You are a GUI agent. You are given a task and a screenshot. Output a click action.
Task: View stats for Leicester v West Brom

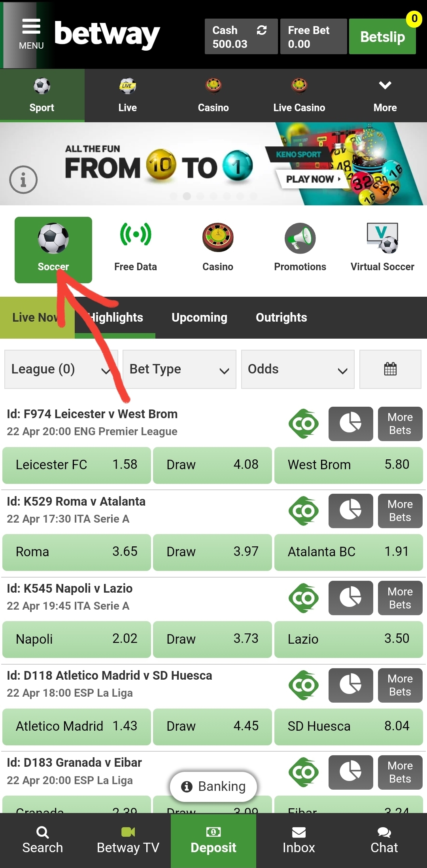point(351,424)
